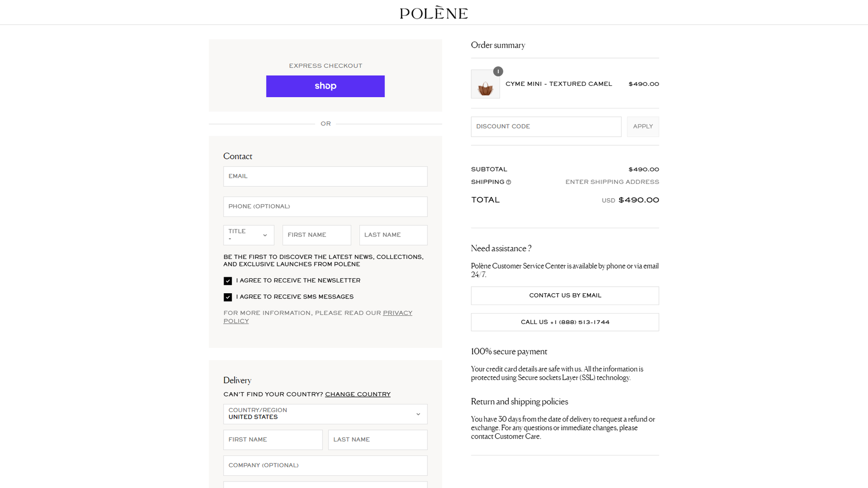Click the Contact Us By Email button
The height and width of the screenshot is (488, 868).
565,295
